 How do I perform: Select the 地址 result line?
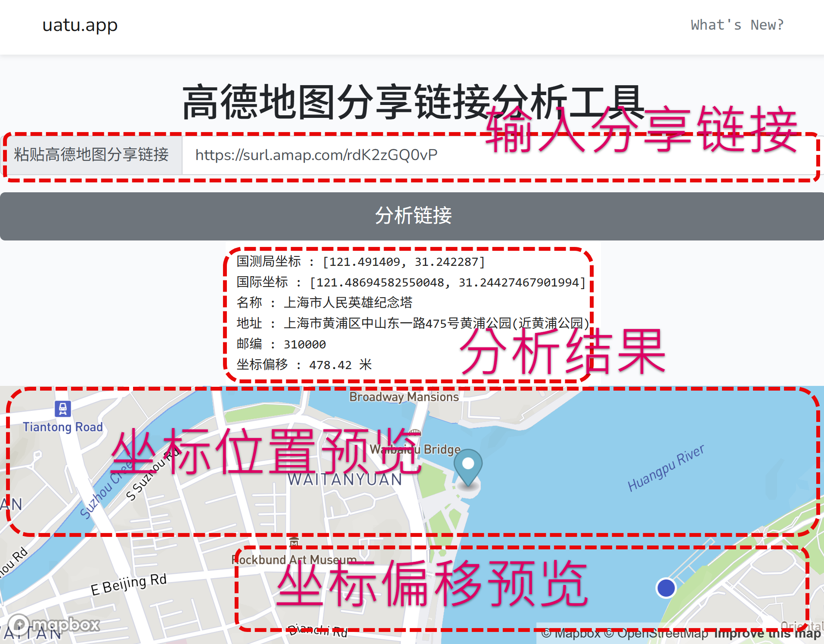(413, 324)
